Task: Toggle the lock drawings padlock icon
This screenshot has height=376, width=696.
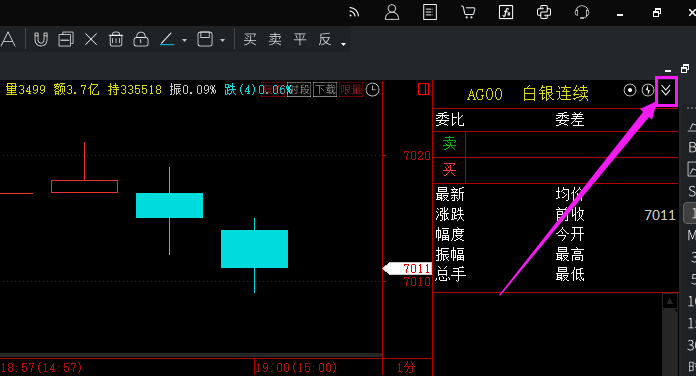Action: click(x=141, y=40)
